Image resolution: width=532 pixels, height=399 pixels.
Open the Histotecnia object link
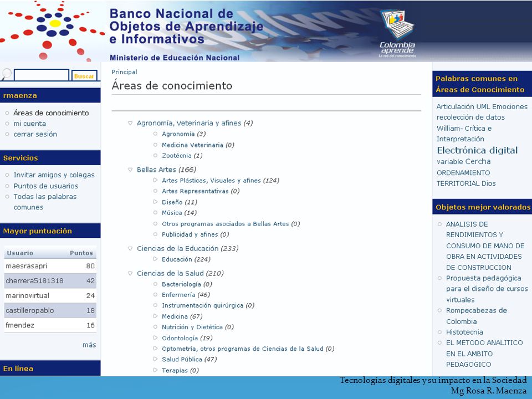tap(464, 332)
